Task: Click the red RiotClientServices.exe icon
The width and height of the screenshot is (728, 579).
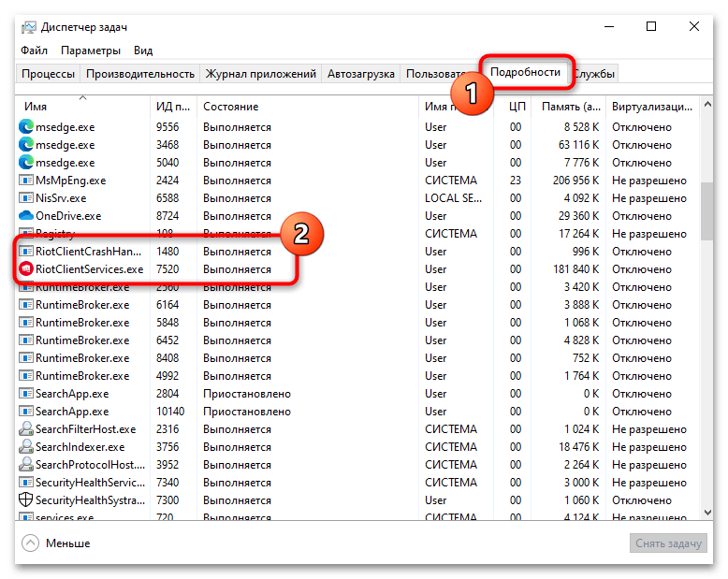Action: 26,269
